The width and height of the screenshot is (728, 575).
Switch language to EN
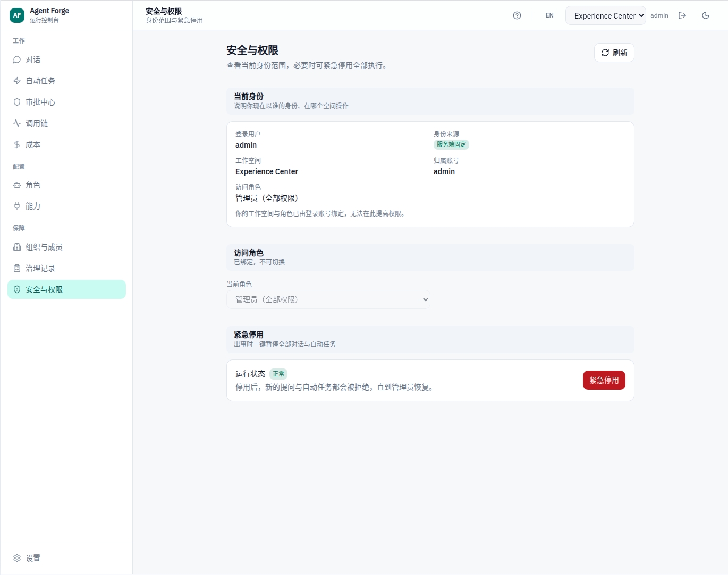point(549,15)
